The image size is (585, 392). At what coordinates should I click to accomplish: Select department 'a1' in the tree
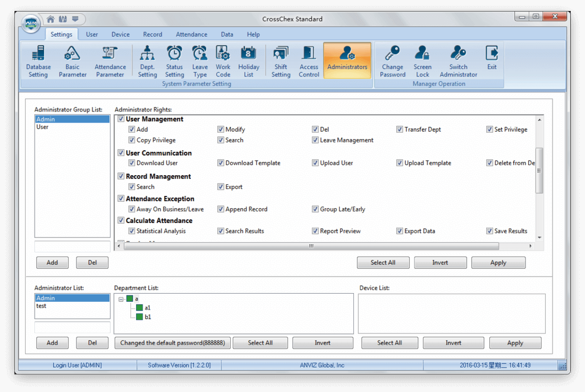[148, 307]
